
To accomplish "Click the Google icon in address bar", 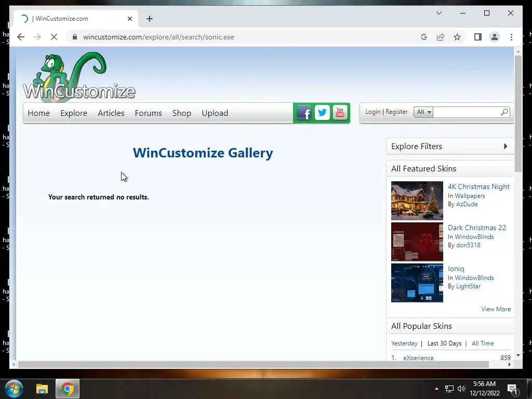I will click(x=424, y=37).
